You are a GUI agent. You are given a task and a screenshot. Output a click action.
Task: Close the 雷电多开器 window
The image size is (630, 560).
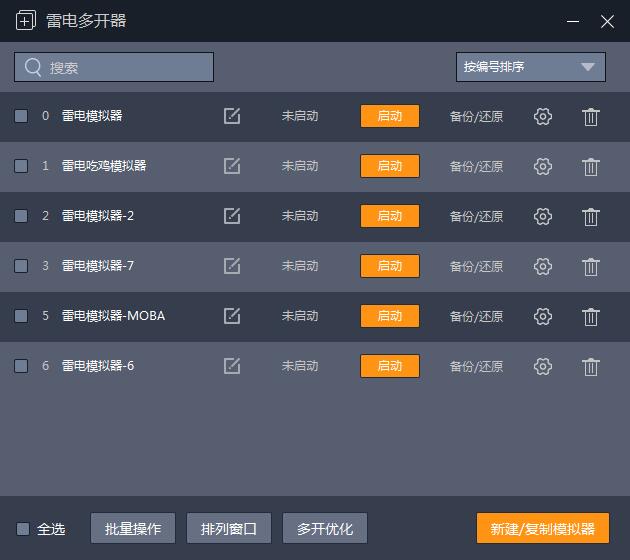tap(607, 21)
